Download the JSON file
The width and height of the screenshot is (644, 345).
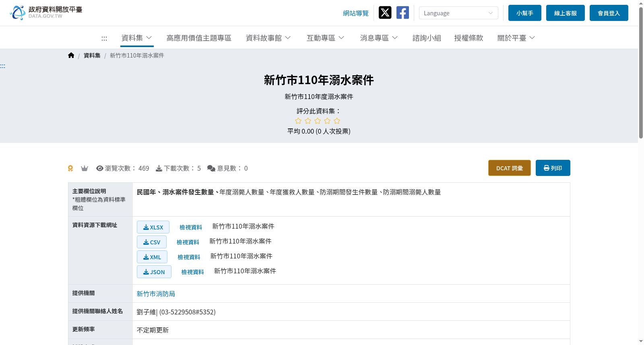(154, 272)
